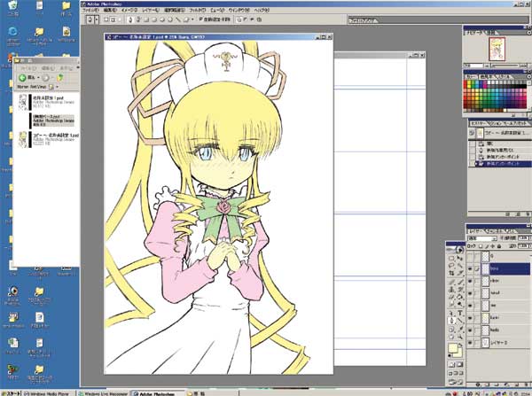Switch to the Swatches tab (スウォッチ)
This screenshot has width=532, height=396.
[x=487, y=77]
